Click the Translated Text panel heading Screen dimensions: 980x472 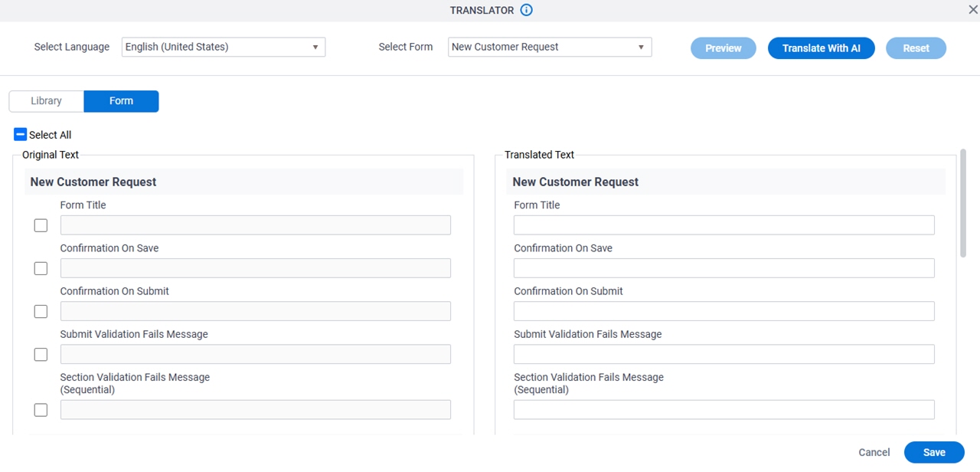540,155
